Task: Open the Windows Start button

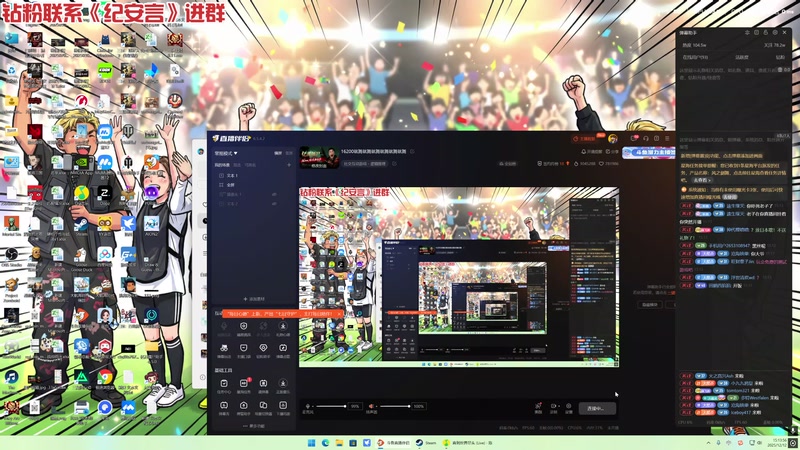Action: [x=311, y=443]
